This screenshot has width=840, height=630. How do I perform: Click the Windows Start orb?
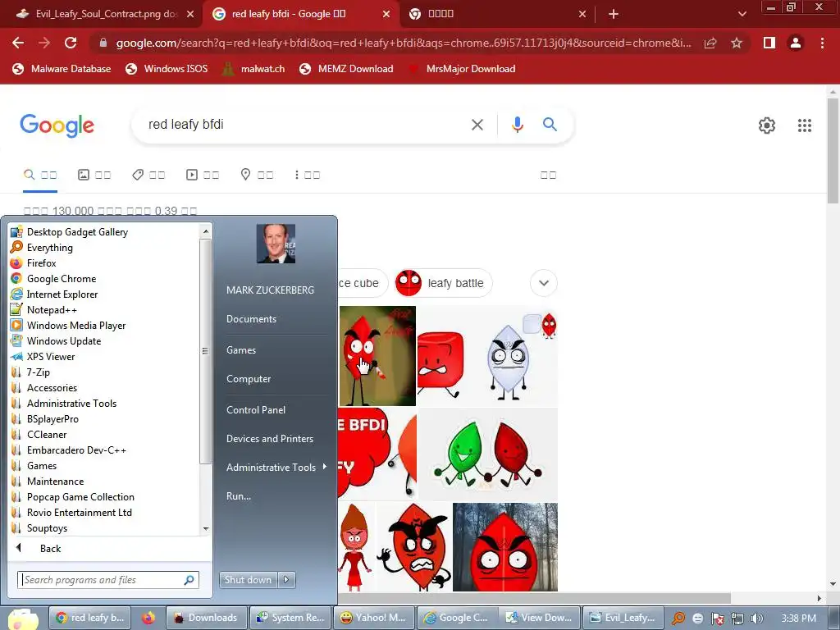(x=22, y=619)
